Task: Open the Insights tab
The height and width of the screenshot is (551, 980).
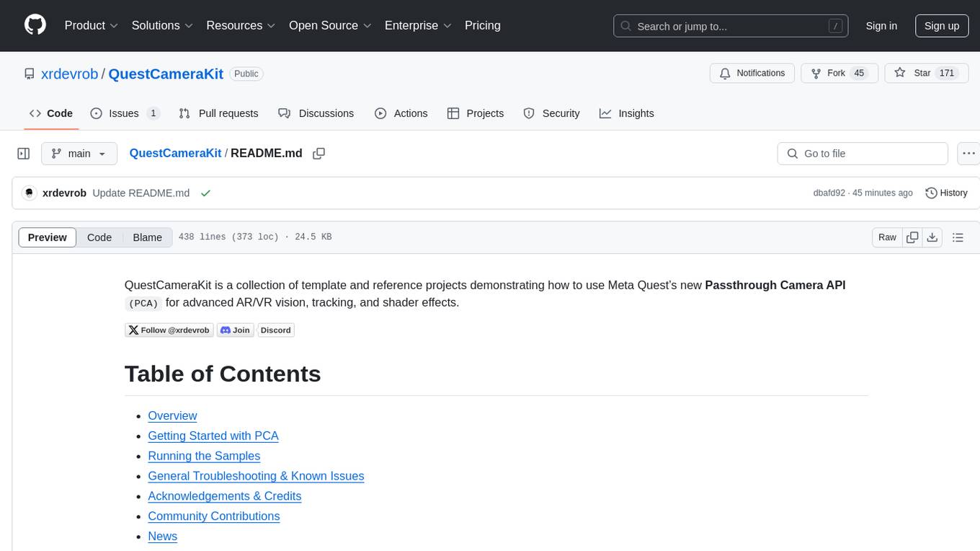Action: [627, 113]
